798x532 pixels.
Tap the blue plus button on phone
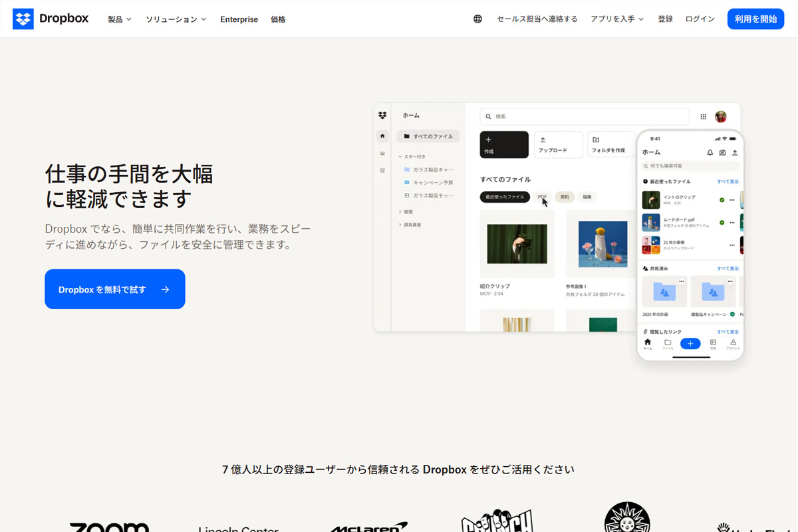[x=690, y=344]
